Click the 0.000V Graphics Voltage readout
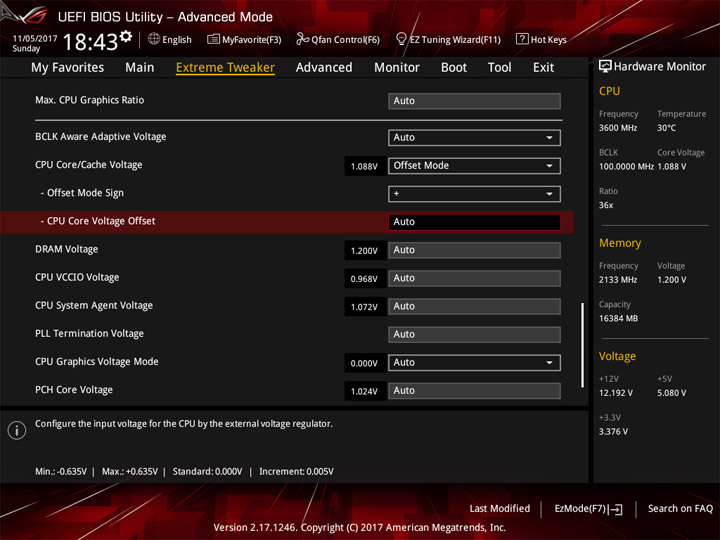The image size is (720, 540). 364,363
